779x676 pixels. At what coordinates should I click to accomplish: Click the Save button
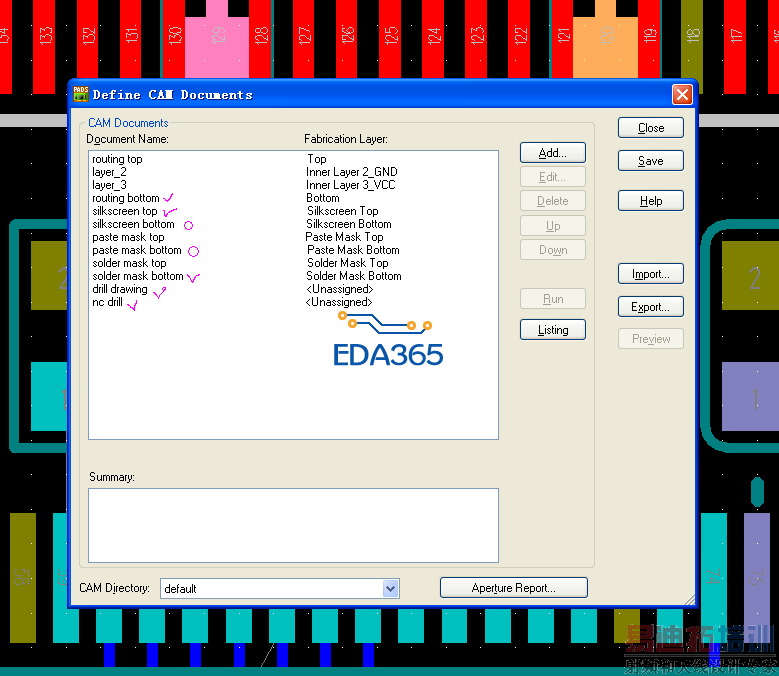(x=650, y=161)
